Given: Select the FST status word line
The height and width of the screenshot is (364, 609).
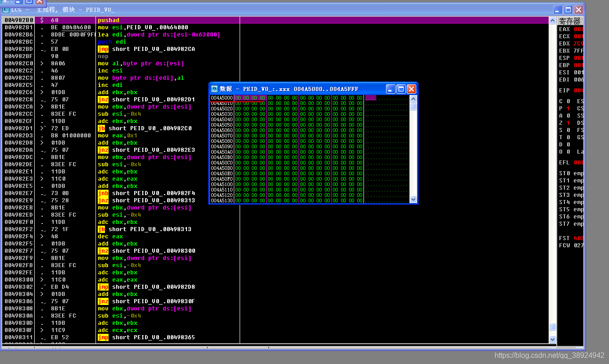Looking at the screenshot, I should coord(571,238).
